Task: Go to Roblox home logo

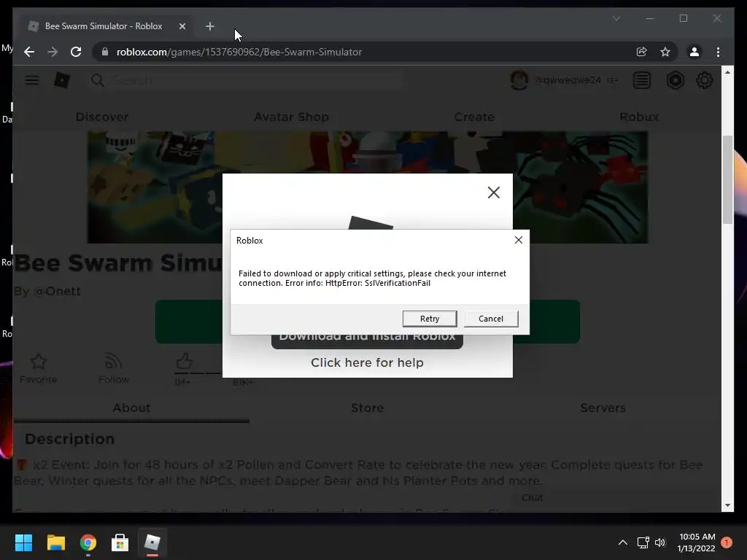Action: coord(62,80)
